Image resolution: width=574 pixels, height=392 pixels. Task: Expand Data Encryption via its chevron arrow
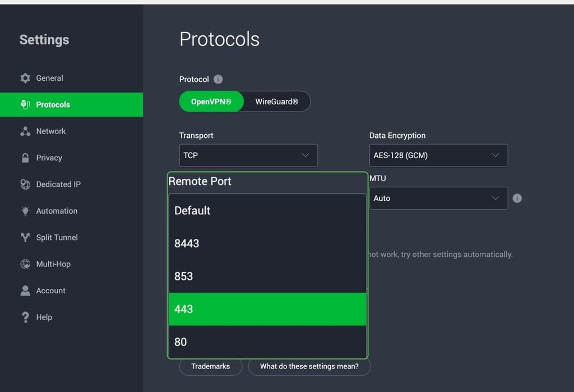496,155
